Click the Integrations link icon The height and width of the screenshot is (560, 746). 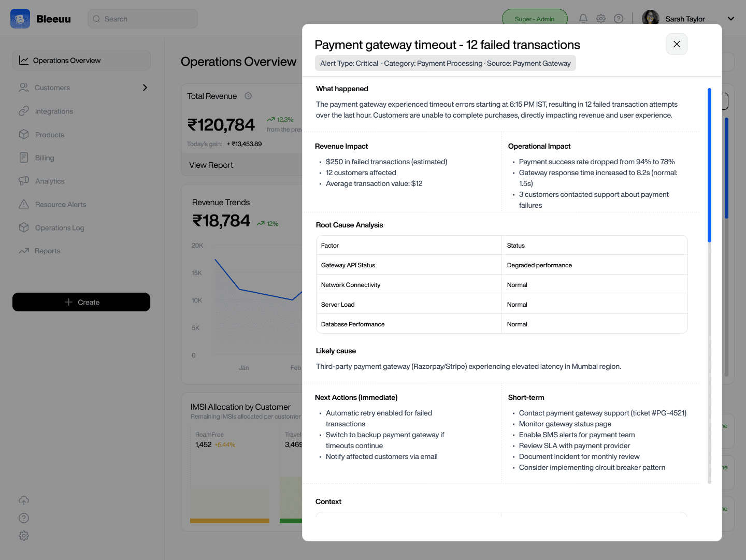[24, 111]
